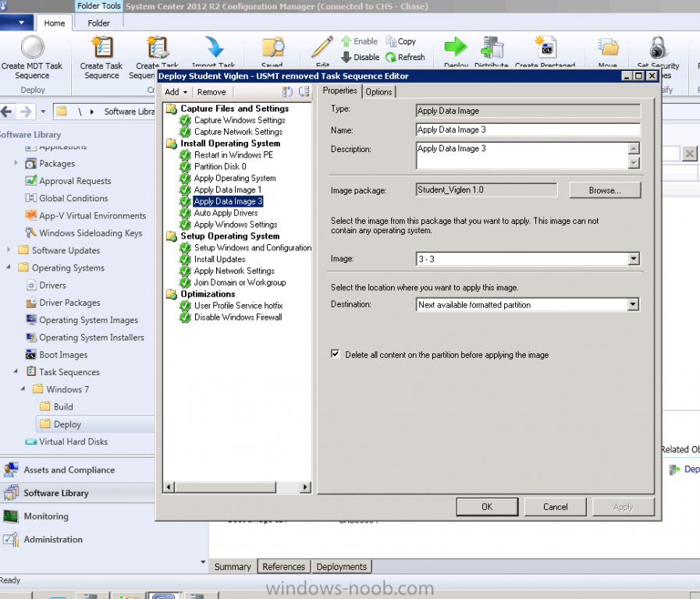Select Disable Windows Firewall step

point(238,317)
